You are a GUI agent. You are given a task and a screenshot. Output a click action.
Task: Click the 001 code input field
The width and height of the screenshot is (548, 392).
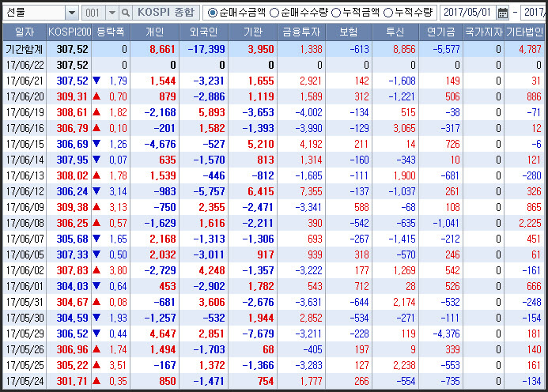click(93, 13)
